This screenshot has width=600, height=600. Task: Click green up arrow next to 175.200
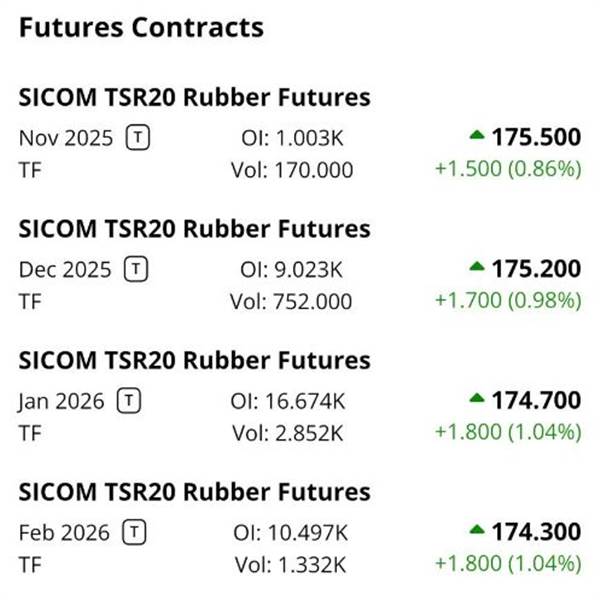477,266
